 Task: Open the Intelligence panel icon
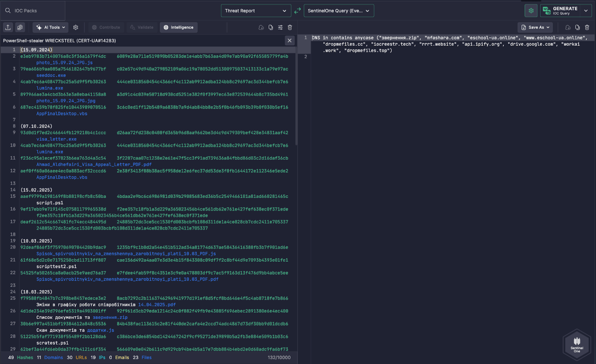pyautogui.click(x=167, y=27)
